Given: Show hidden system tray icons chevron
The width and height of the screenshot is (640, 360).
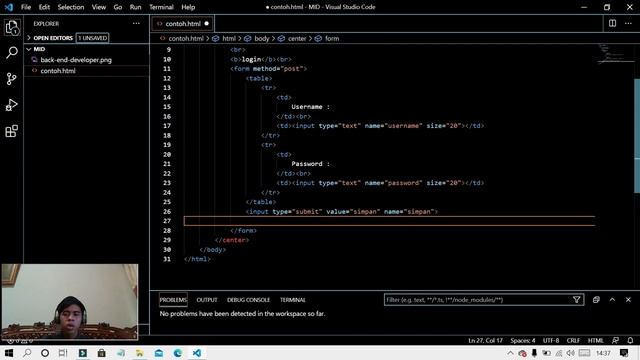Looking at the screenshot, I should pyautogui.click(x=510, y=353).
